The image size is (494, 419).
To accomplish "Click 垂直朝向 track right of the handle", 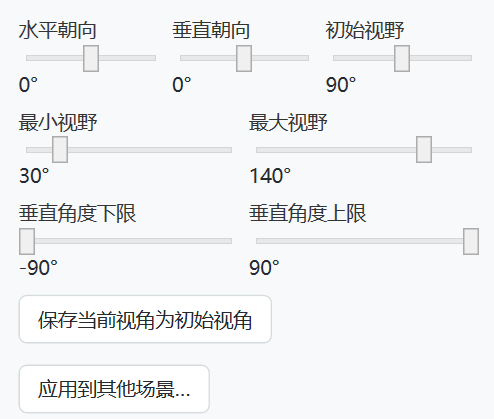I will tap(280, 58).
